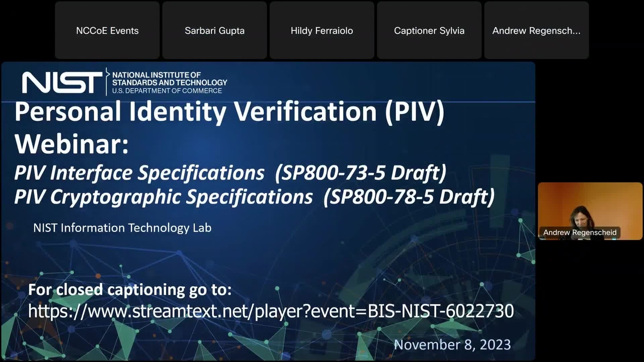Image resolution: width=644 pixels, height=362 pixels.
Task: Click 'National Institute of Standards and Technology' text
Action: click(x=170, y=78)
